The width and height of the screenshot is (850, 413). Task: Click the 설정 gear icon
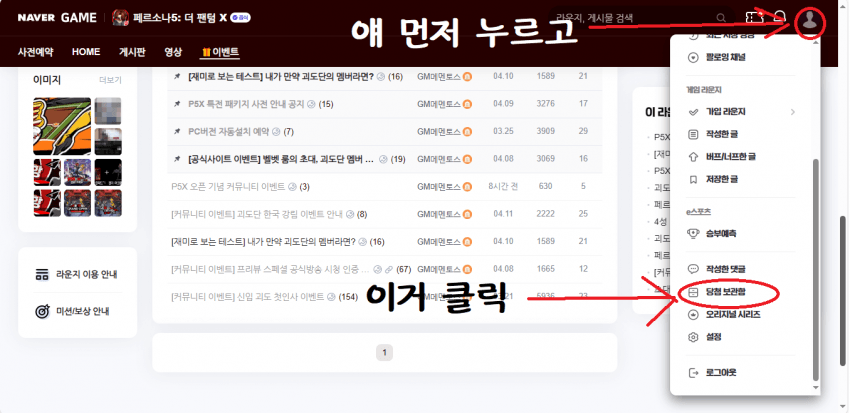(x=693, y=337)
